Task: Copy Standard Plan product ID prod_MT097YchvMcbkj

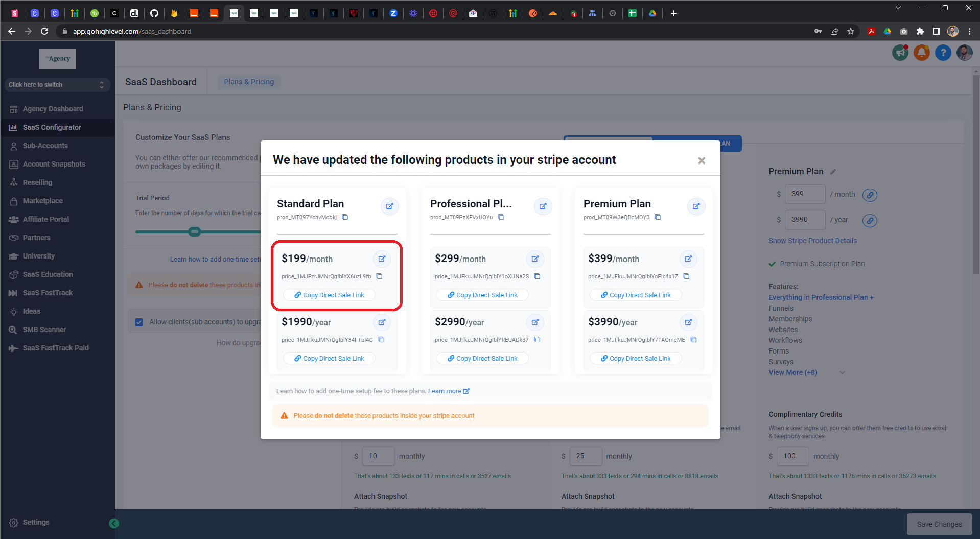Action: (x=345, y=217)
